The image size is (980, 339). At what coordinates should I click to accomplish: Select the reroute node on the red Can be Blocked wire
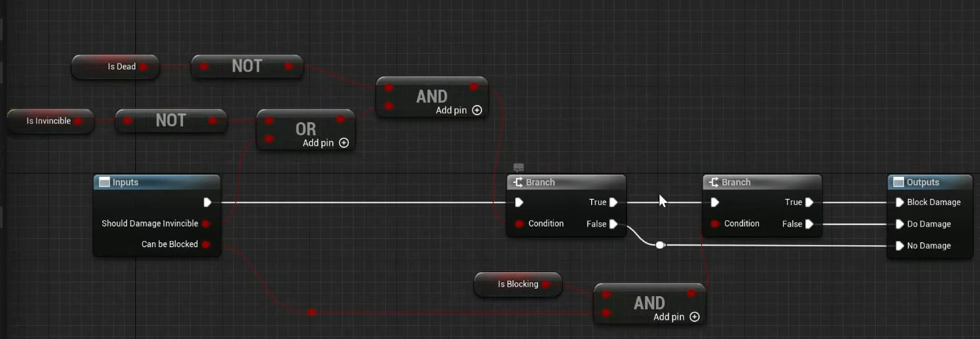click(x=312, y=313)
